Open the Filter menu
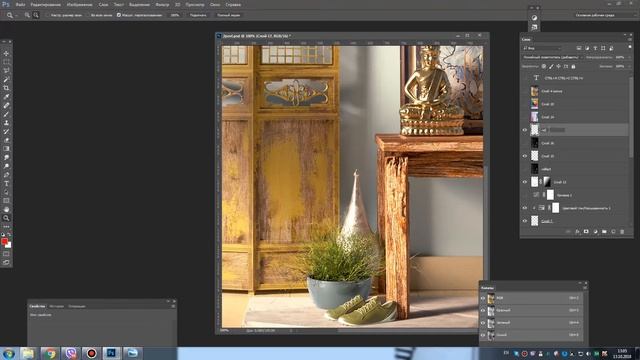The height and width of the screenshot is (360, 640). [162, 4]
